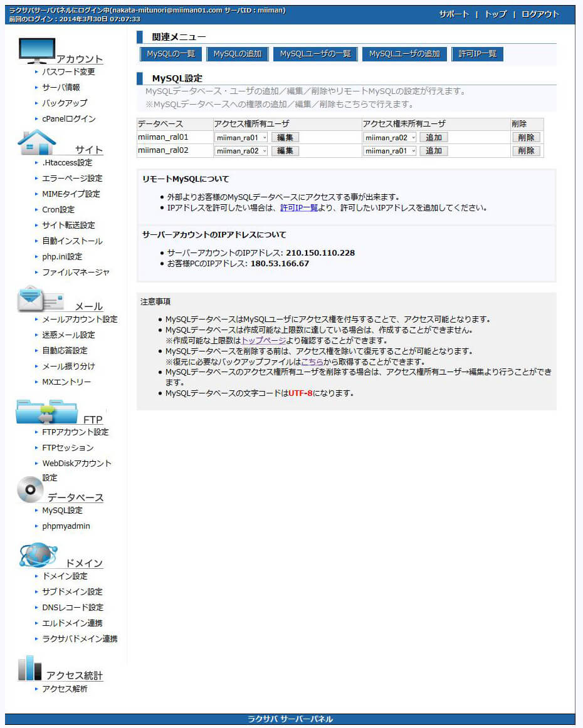Open MySQL設定 in sidebar
Viewport: 583px width, 728px height.
(62, 511)
